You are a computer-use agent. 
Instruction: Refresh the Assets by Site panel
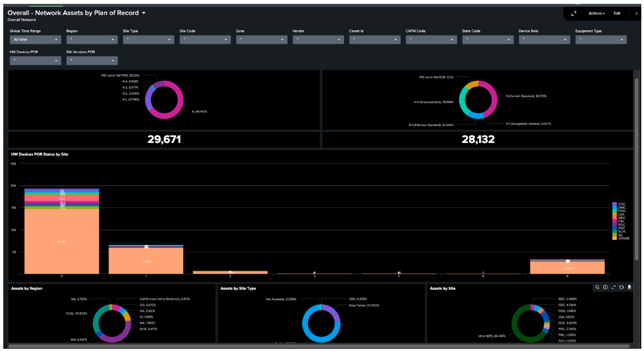(622, 287)
